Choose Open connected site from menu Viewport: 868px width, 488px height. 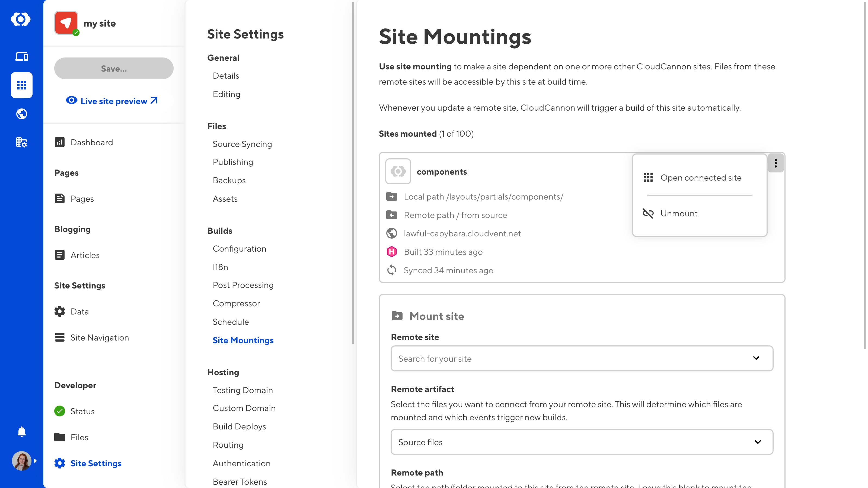coord(701,178)
